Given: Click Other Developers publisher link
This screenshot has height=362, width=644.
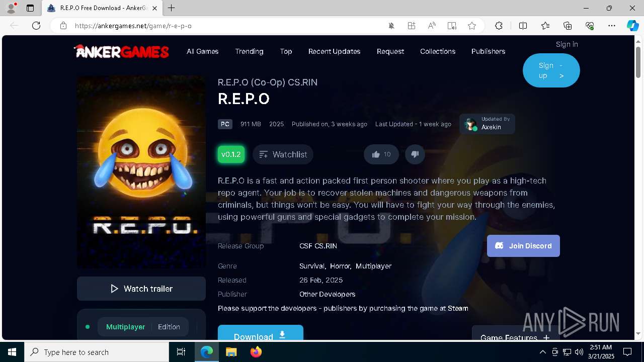Looking at the screenshot, I should click(327, 294).
